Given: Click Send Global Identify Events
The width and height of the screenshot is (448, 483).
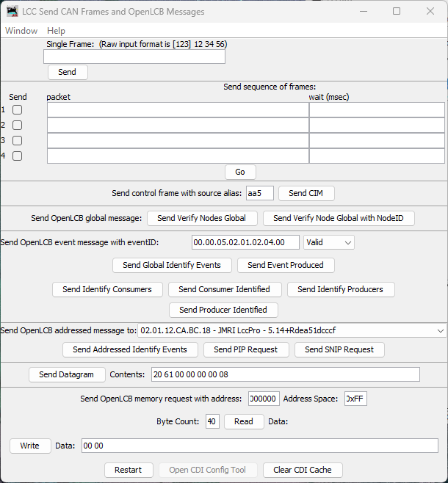Looking at the screenshot, I should (172, 265).
